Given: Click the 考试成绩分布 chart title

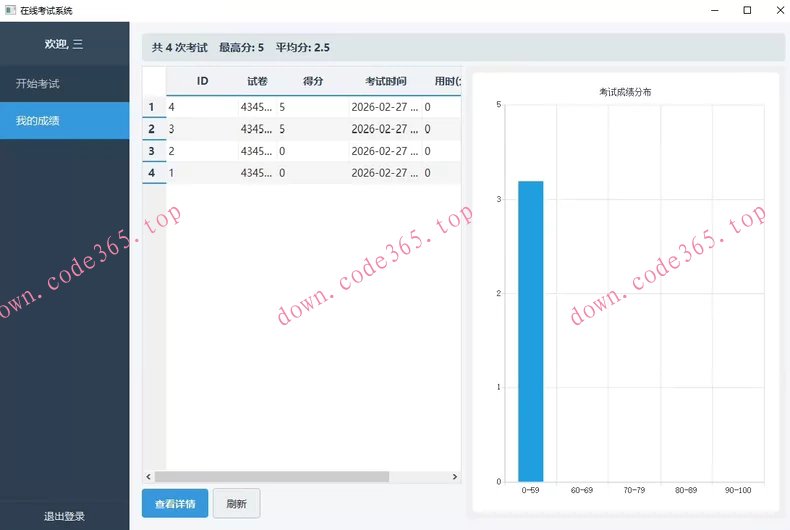Looking at the screenshot, I should (625, 92).
